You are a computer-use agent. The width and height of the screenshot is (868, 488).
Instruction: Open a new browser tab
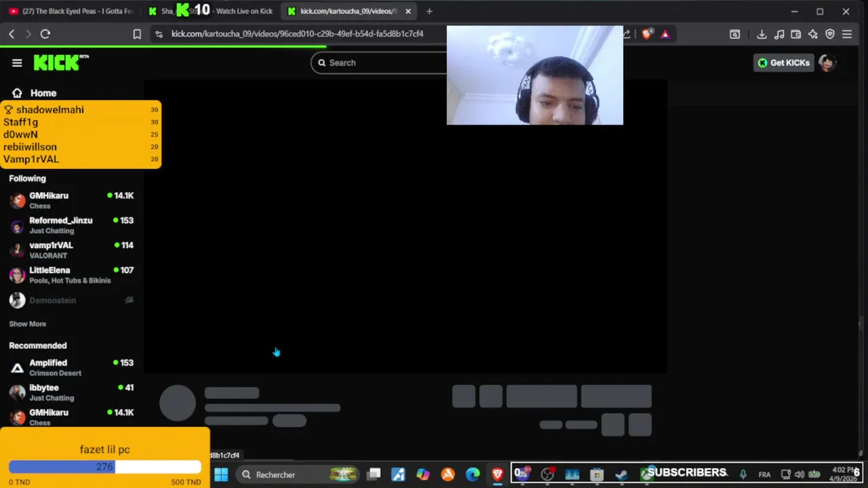point(429,11)
